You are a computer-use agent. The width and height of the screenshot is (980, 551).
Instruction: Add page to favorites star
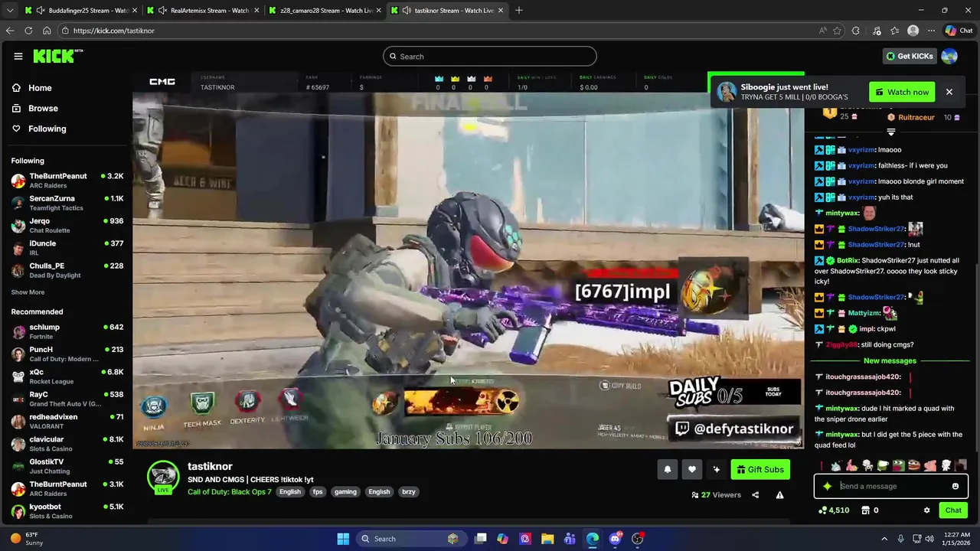pyautogui.click(x=837, y=31)
